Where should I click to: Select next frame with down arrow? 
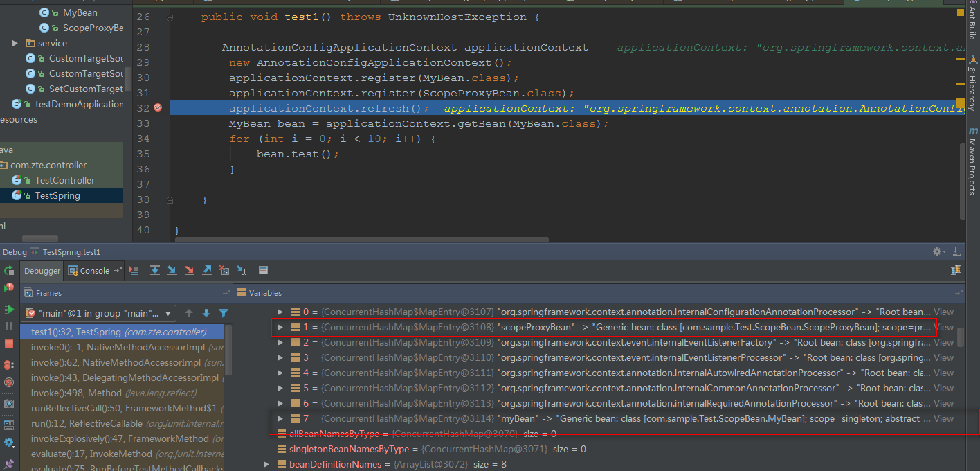(x=206, y=313)
